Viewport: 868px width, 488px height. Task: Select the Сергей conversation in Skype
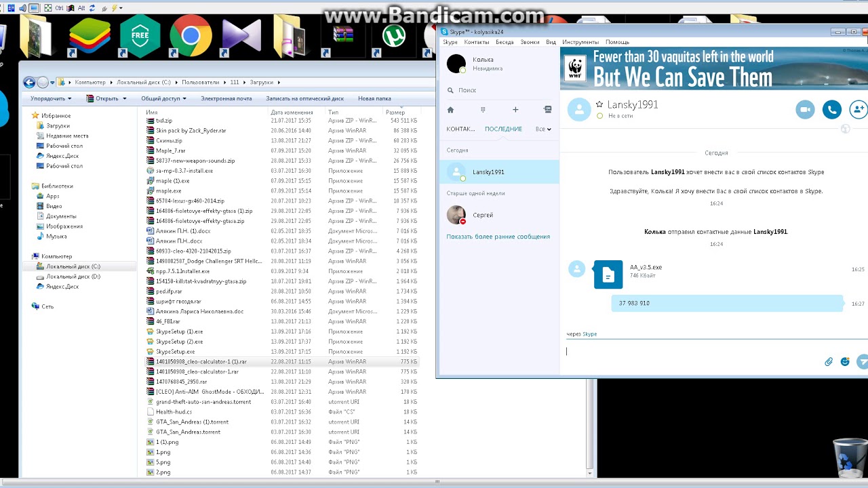[x=499, y=215]
